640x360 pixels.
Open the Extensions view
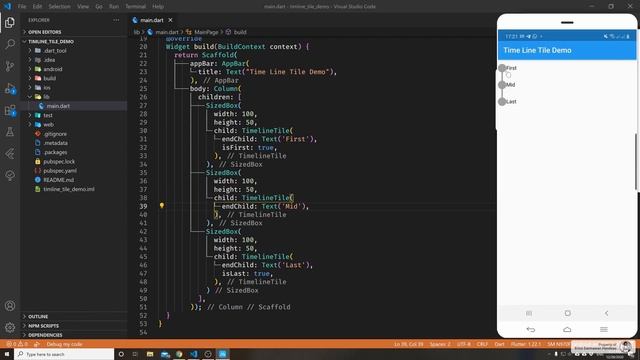(10, 110)
